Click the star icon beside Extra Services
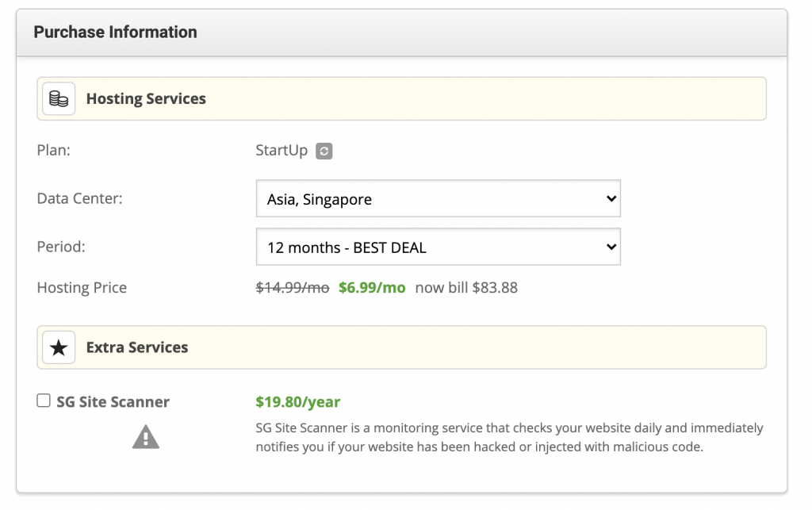This screenshot has height=510, width=812. click(x=59, y=347)
